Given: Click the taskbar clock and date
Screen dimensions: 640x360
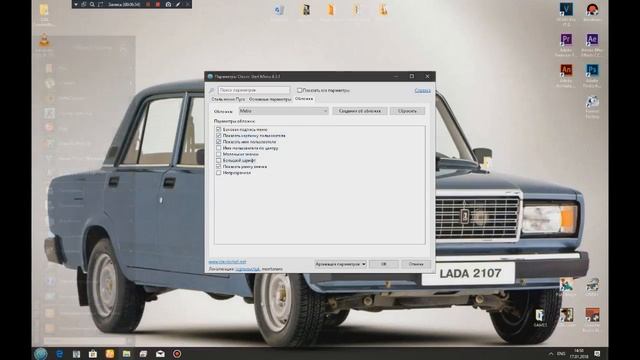Looking at the screenshot, I should click(578, 353).
